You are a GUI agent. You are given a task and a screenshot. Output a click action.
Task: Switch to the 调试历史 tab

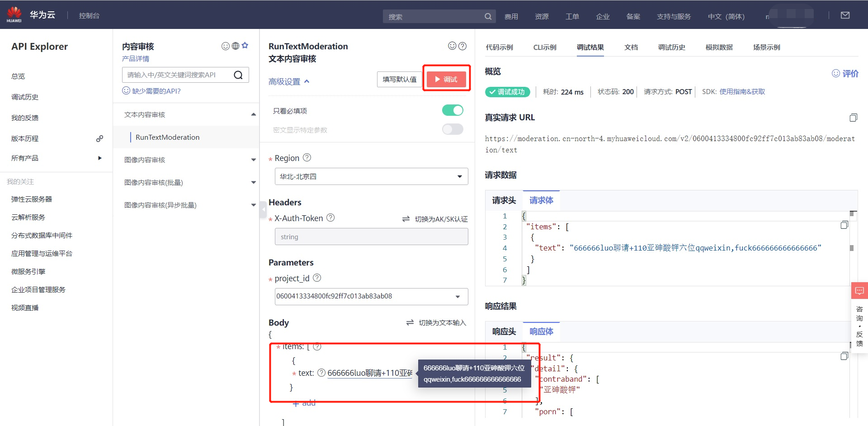671,47
